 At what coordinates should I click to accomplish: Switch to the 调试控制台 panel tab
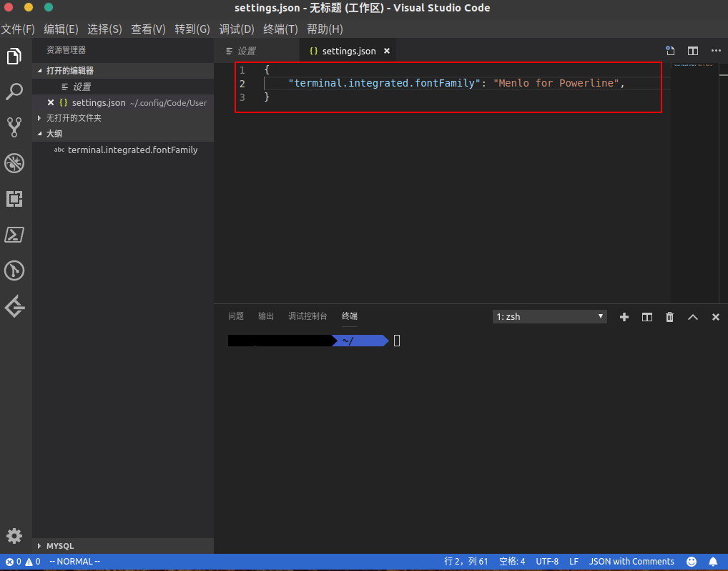[308, 316]
